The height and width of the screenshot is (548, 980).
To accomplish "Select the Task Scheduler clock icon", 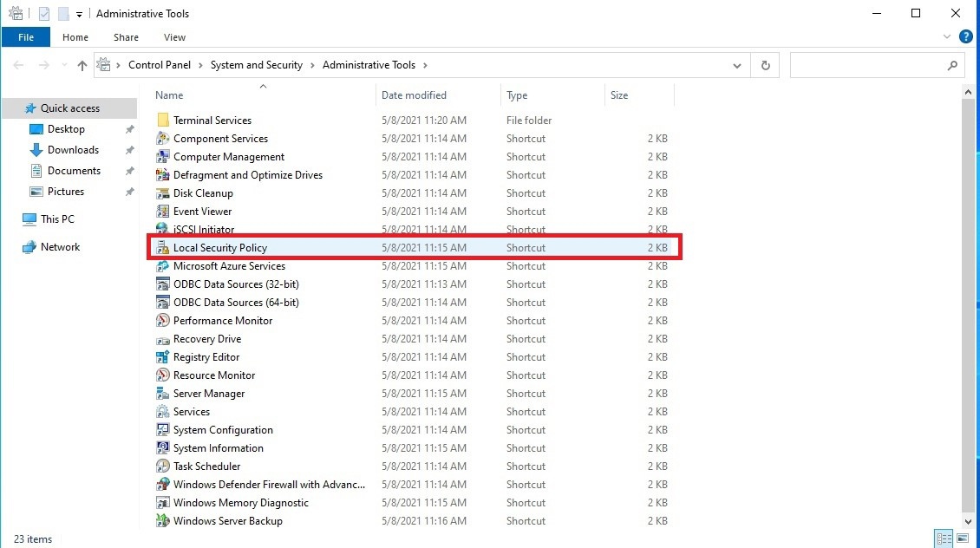I will tap(162, 466).
